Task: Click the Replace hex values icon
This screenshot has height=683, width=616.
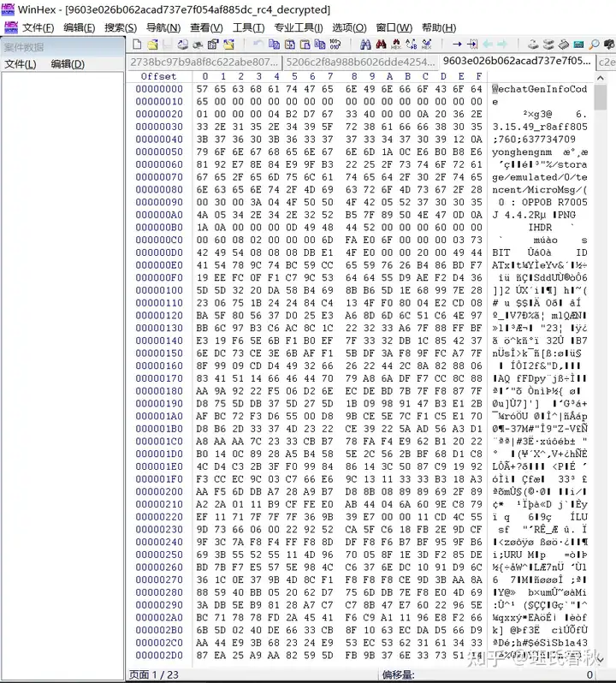Action: coord(427,44)
